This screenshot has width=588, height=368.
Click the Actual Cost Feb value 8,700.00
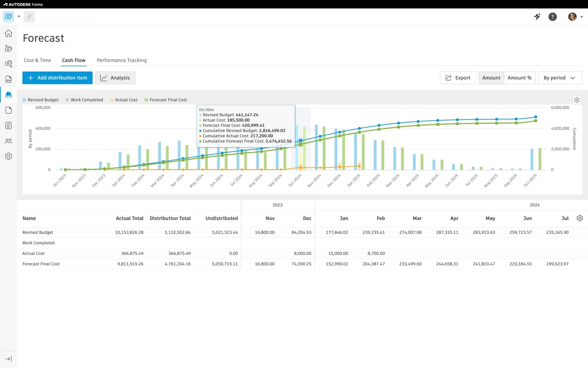point(376,254)
